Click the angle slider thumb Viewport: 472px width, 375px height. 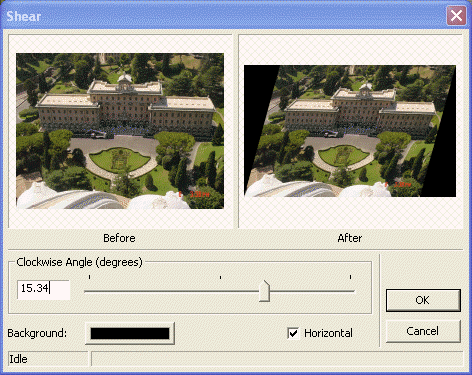tap(264, 291)
